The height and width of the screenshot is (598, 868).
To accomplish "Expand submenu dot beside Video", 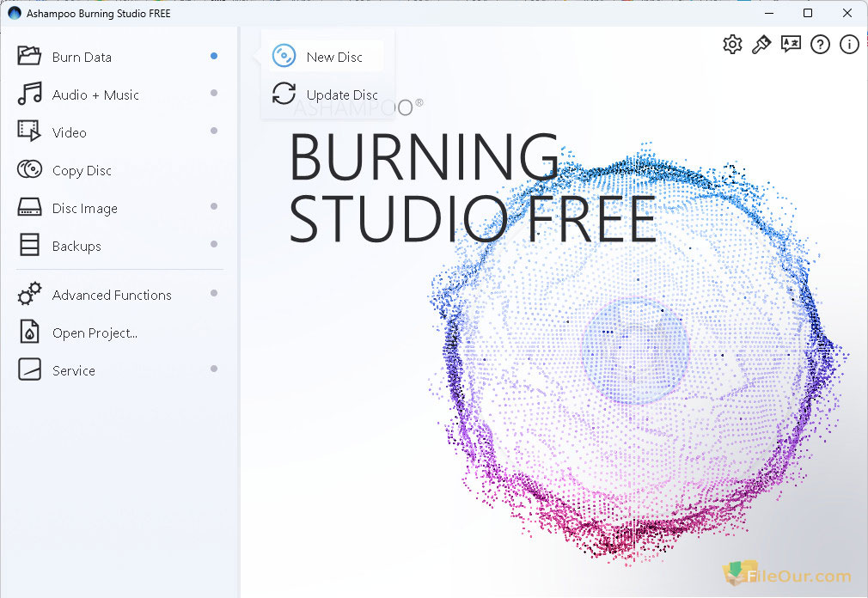I will point(214,131).
